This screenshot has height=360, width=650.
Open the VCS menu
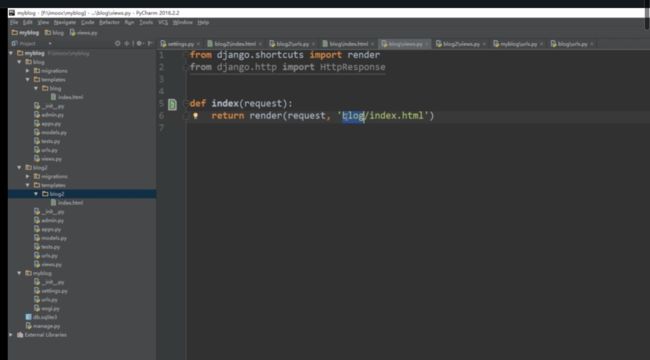tap(163, 22)
